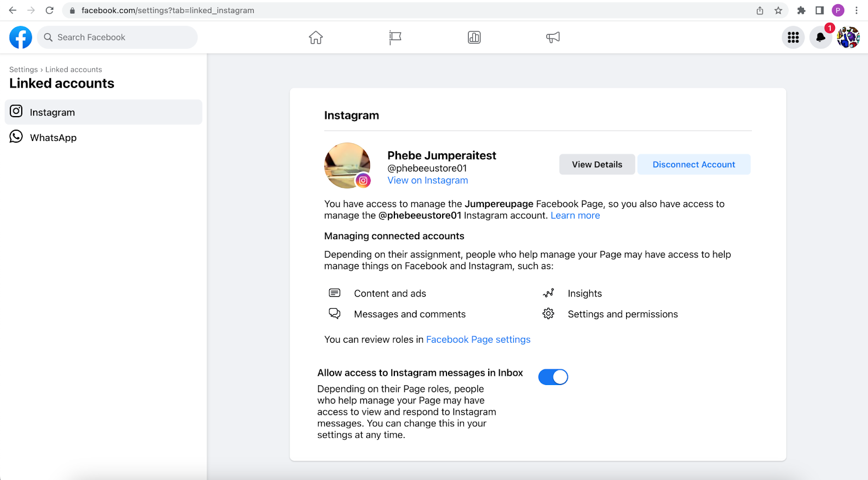Viewport: 868px width, 480px height.
Task: Click the Facebook logo icon
Action: click(x=21, y=37)
